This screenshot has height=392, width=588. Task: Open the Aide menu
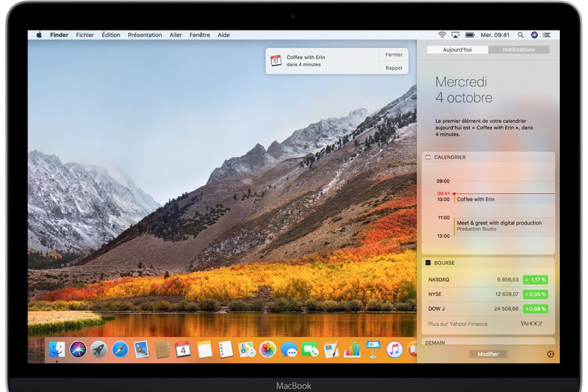[x=223, y=35]
